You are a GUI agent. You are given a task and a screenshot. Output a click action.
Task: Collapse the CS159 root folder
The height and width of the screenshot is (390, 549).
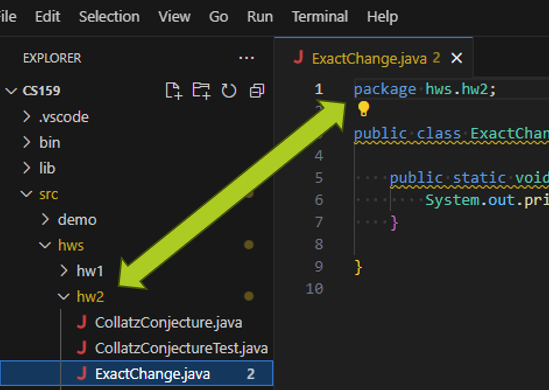11,91
